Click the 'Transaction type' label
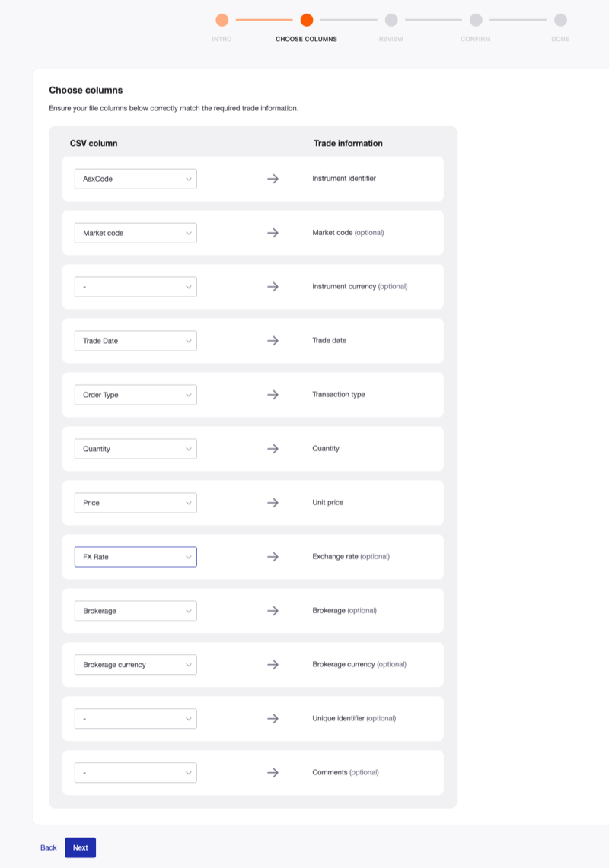Image resolution: width=609 pixels, height=868 pixels. 339,394
